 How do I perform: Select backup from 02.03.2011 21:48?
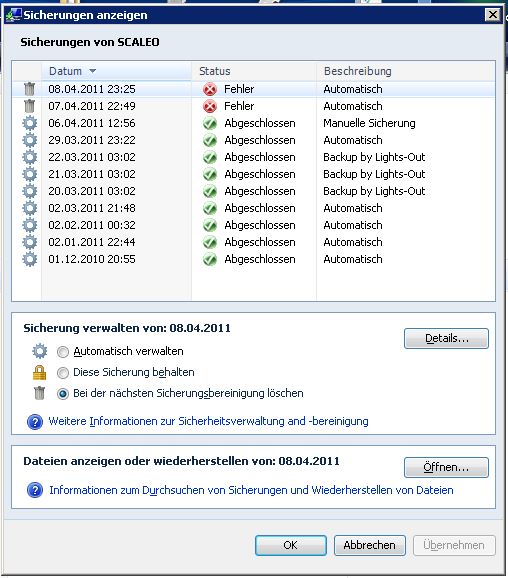254,208
